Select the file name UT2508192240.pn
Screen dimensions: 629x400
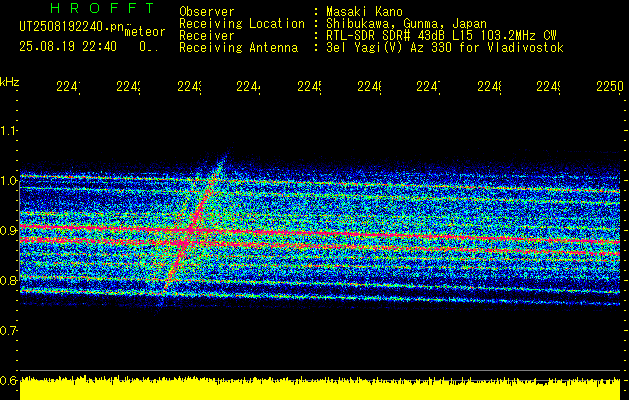72,26
